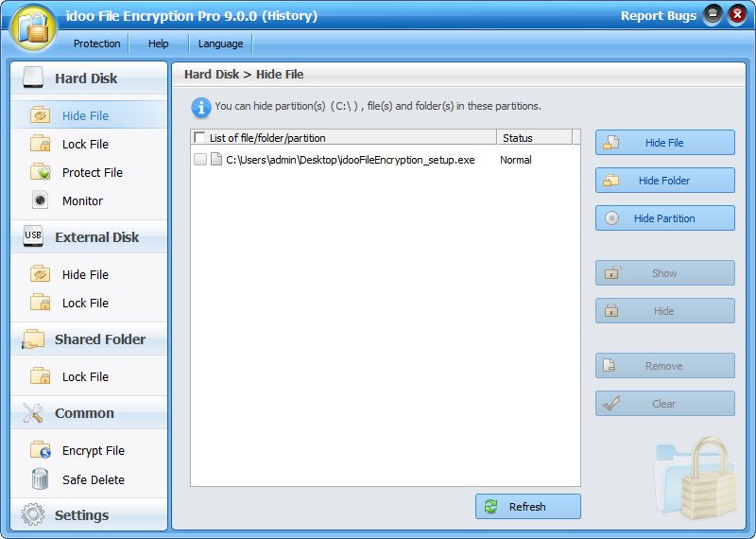Viewport: 756px width, 539px height.
Task: Click the Hide button
Action: point(665,311)
